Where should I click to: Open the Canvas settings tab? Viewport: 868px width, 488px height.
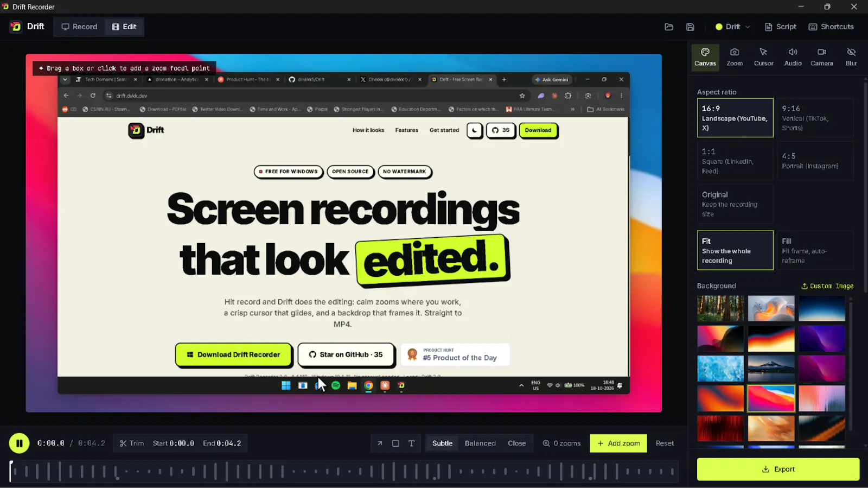coord(705,57)
